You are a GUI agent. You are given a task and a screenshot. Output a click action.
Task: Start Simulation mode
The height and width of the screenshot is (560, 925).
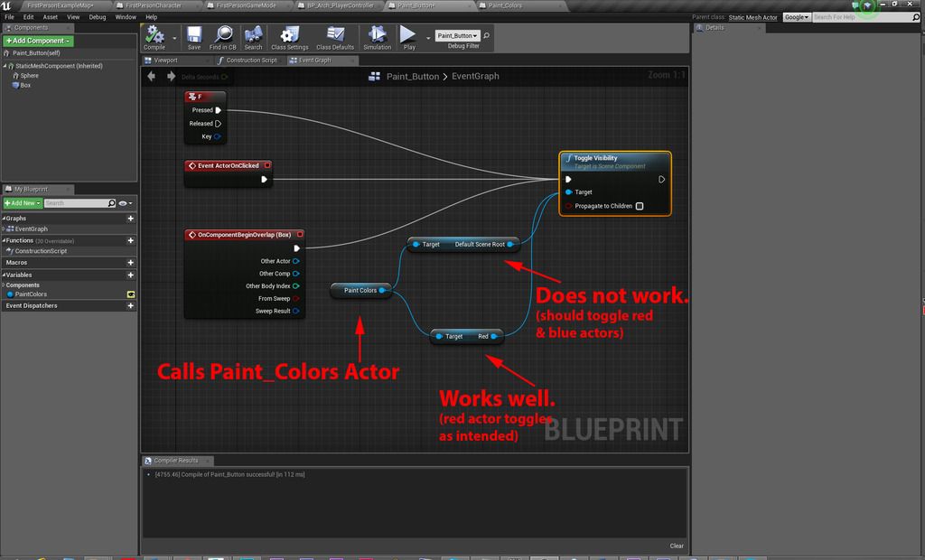[376, 36]
